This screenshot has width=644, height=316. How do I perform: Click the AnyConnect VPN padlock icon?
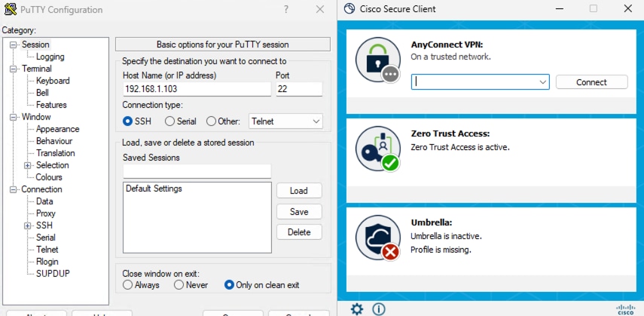coord(378,60)
